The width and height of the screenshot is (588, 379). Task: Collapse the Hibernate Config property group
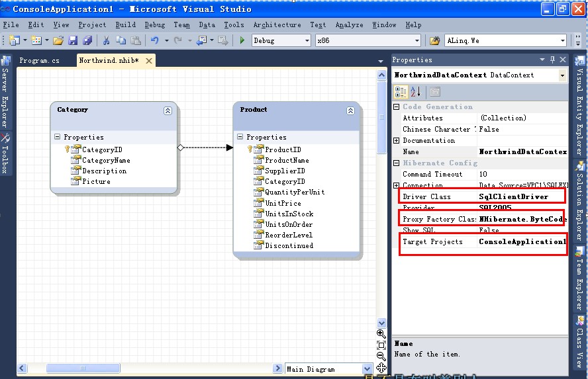click(397, 163)
